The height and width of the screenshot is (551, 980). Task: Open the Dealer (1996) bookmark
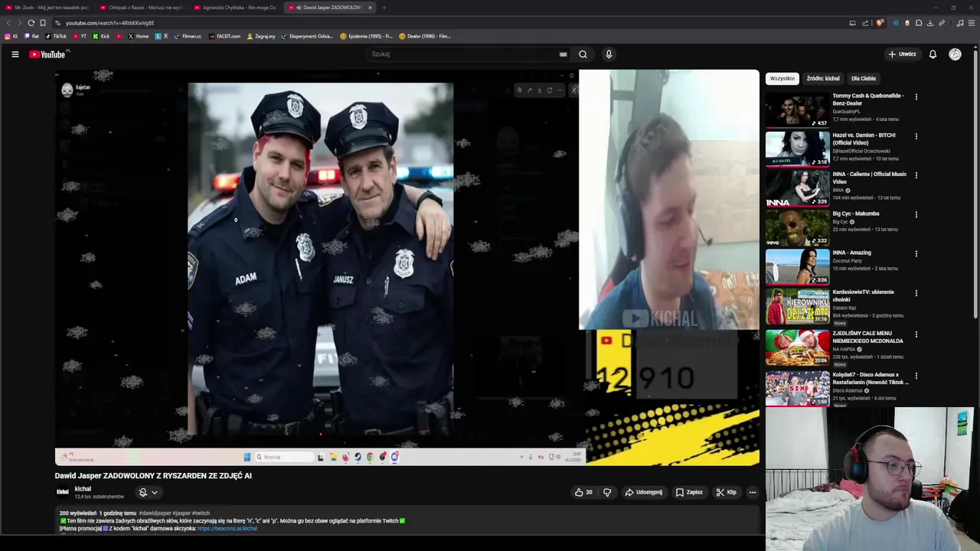[x=425, y=36]
